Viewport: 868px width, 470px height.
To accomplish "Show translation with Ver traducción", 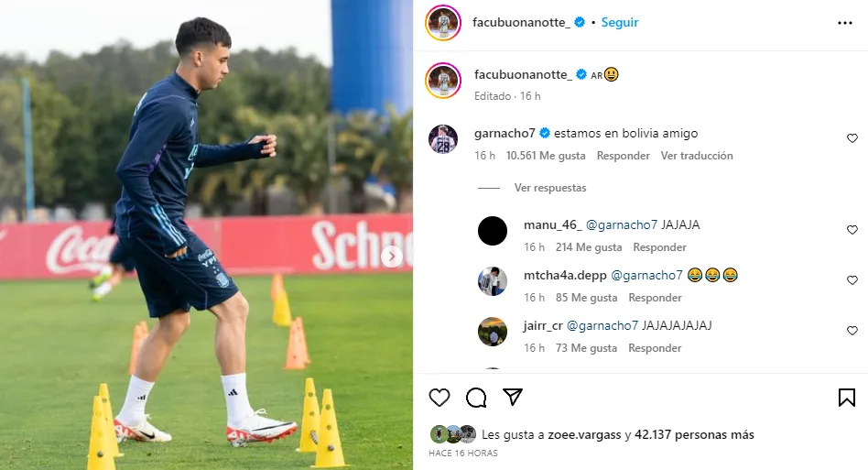I will (x=697, y=156).
